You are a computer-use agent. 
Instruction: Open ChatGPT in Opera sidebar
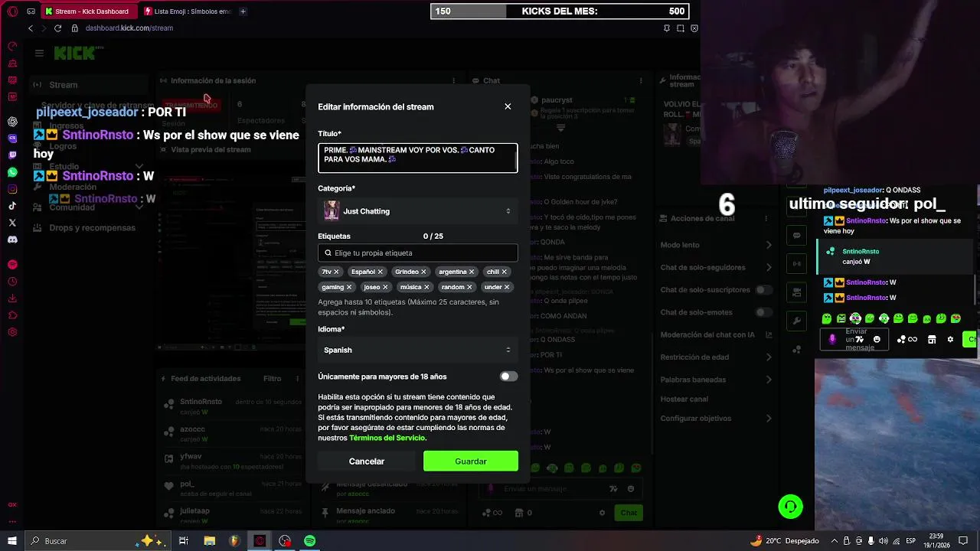pyautogui.click(x=12, y=122)
